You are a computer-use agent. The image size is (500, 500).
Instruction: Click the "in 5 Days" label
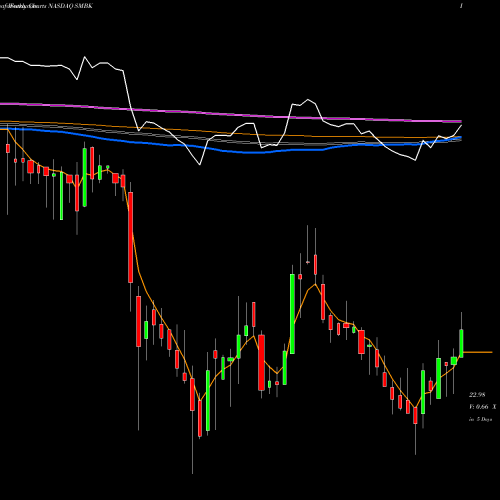(x=481, y=419)
